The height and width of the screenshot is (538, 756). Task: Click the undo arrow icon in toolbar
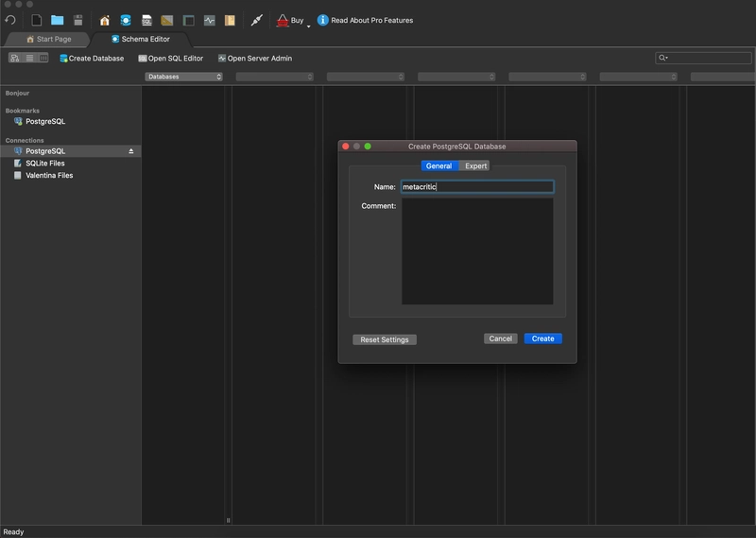(10, 20)
